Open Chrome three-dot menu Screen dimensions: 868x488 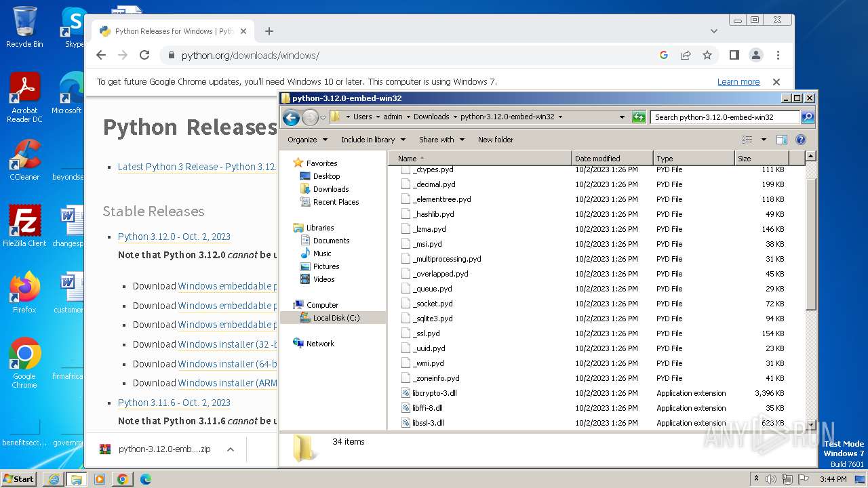click(x=778, y=56)
